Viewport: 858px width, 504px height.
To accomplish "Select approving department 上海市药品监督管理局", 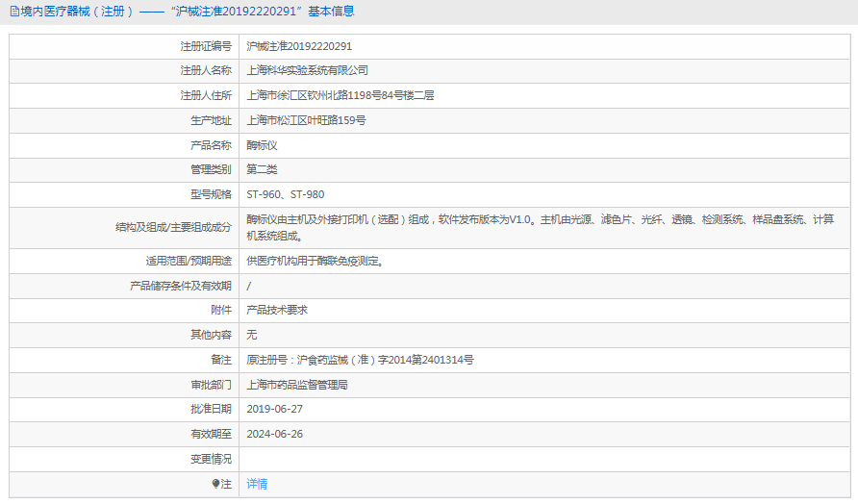I will click(297, 386).
